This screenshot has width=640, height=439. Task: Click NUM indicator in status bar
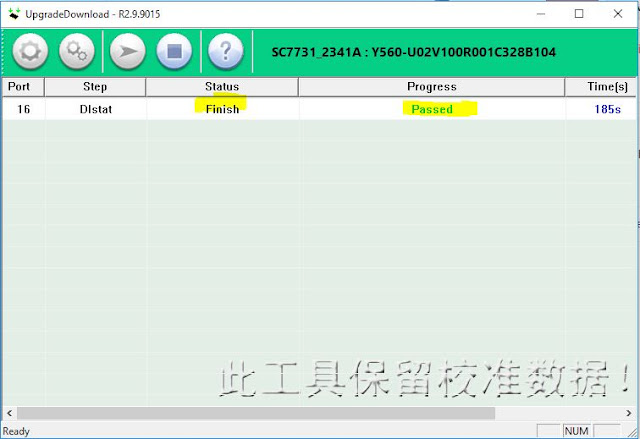pyautogui.click(x=576, y=431)
